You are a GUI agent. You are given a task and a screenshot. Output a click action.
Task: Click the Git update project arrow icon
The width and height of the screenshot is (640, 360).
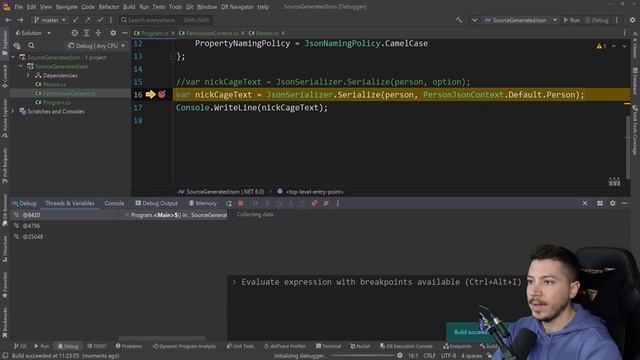[76, 20]
